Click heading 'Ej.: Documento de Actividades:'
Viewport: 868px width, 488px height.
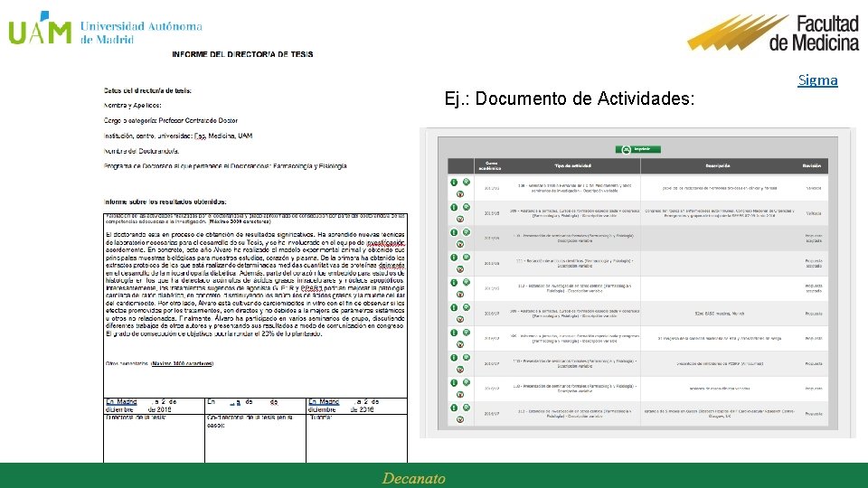click(x=569, y=99)
